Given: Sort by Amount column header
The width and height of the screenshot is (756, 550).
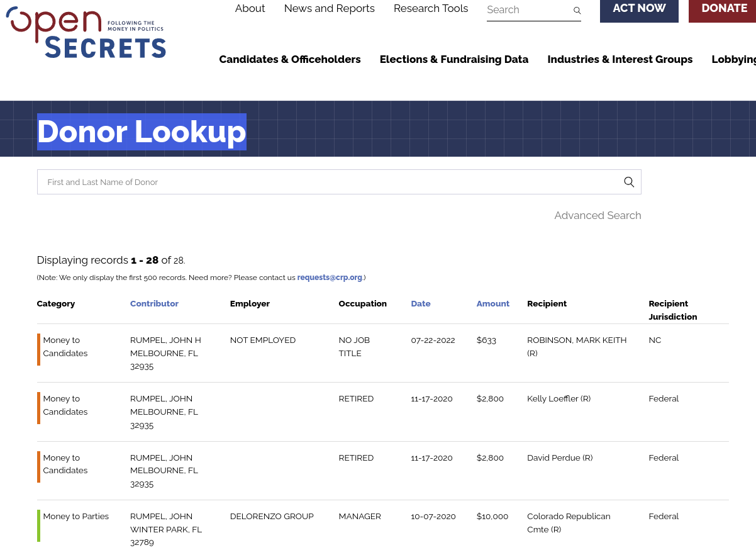Looking at the screenshot, I should click(492, 303).
